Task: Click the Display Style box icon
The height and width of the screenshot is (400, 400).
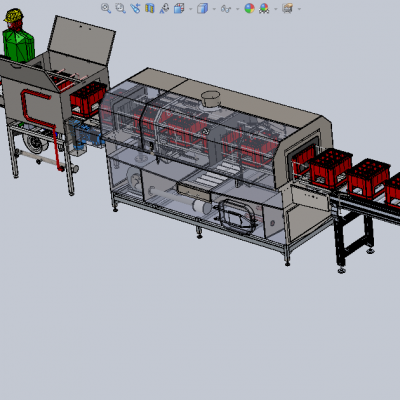Action: tap(202, 8)
